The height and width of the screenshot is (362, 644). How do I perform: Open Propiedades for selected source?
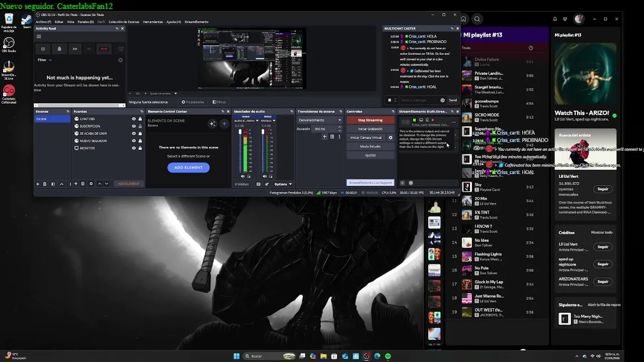(193, 102)
